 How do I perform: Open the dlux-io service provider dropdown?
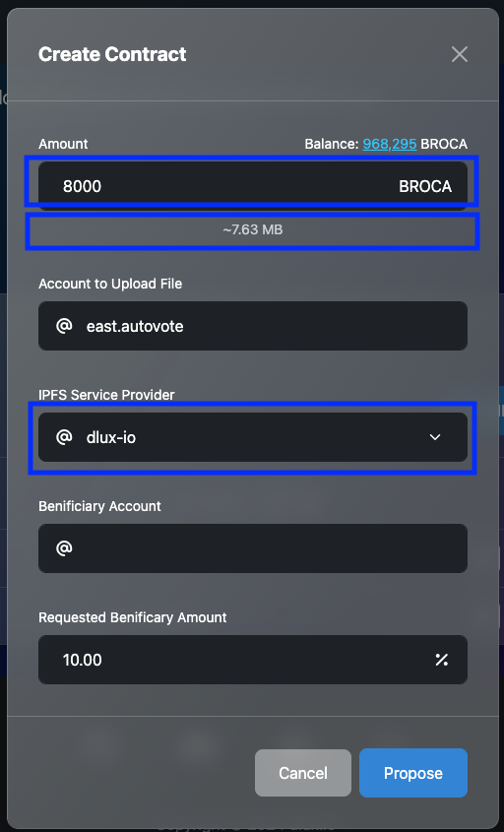253,437
